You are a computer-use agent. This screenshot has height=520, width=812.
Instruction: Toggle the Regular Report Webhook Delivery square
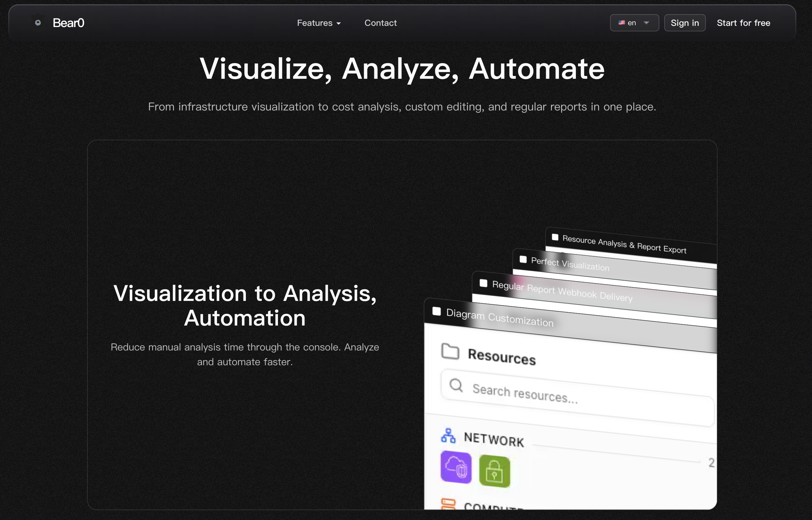tap(483, 283)
